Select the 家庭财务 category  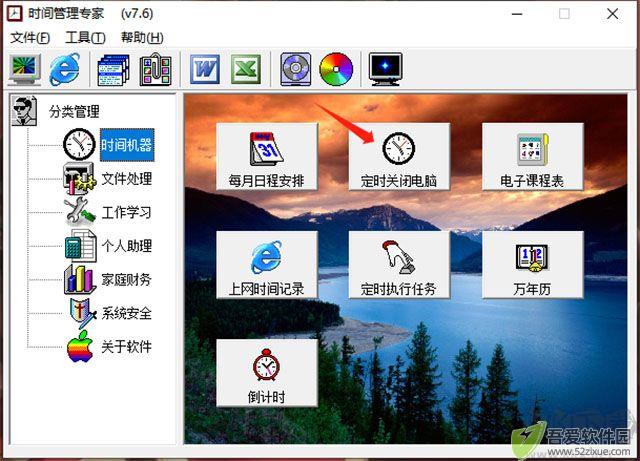pyautogui.click(x=127, y=280)
